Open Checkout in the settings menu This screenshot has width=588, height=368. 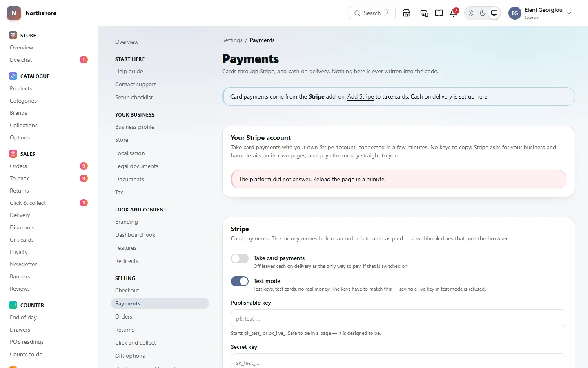pyautogui.click(x=160, y=290)
